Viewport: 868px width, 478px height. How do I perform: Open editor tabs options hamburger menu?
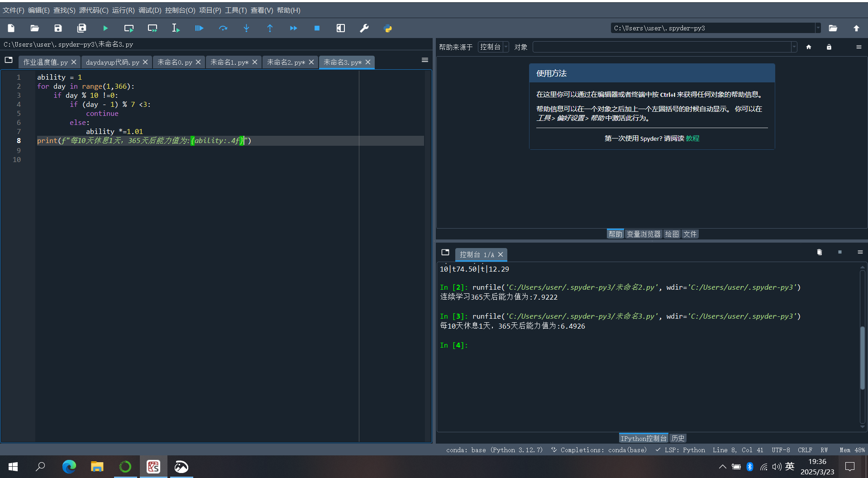point(425,60)
